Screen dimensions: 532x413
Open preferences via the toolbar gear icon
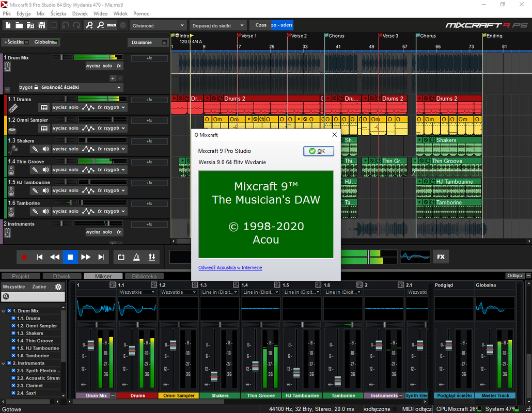[123, 25]
